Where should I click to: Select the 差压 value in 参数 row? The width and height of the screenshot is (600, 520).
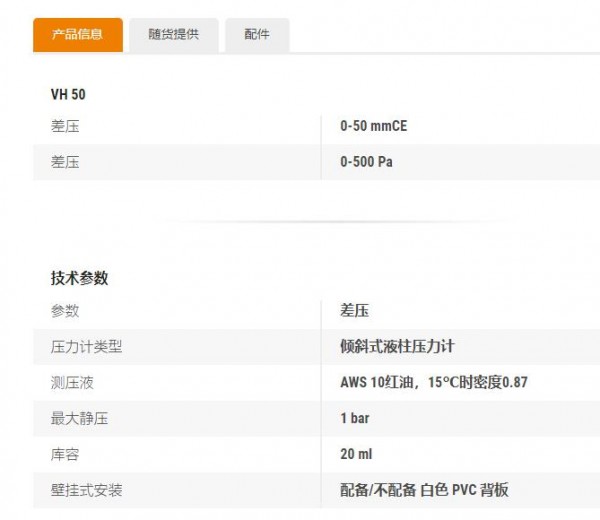pos(354,311)
